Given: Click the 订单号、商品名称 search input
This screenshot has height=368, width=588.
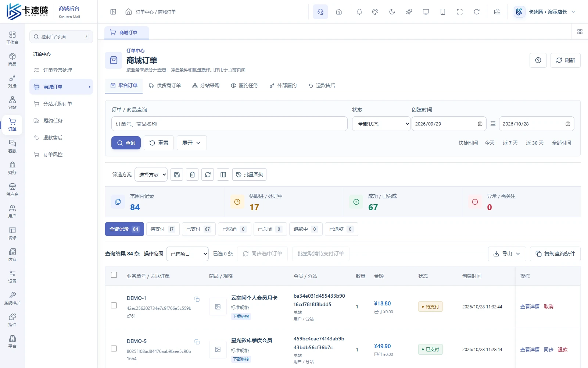Looking at the screenshot, I should 229,124.
